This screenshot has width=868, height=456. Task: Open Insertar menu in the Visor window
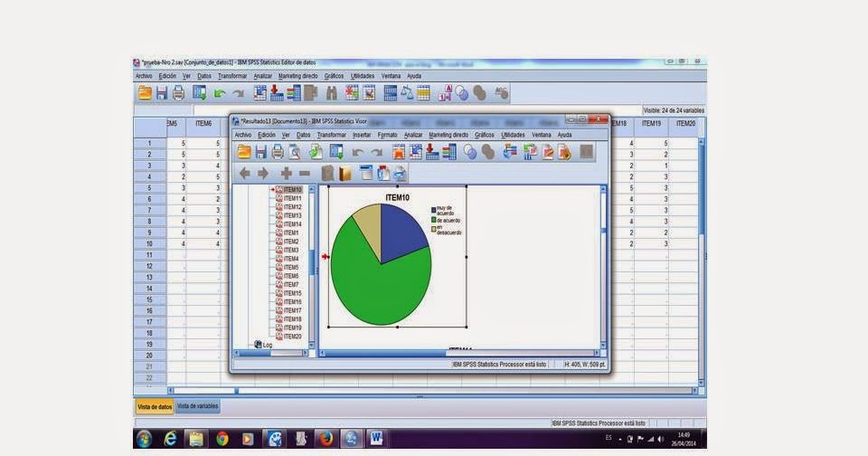point(362,135)
